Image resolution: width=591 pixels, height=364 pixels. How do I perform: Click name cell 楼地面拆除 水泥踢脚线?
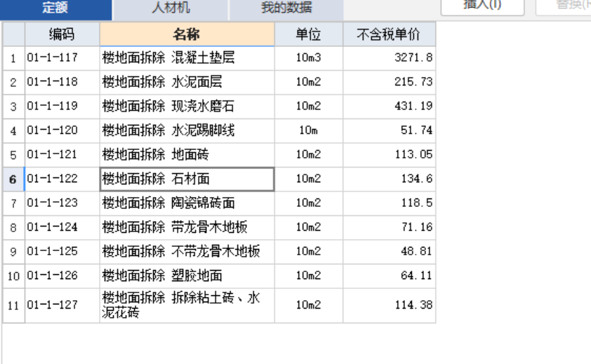pos(187,130)
